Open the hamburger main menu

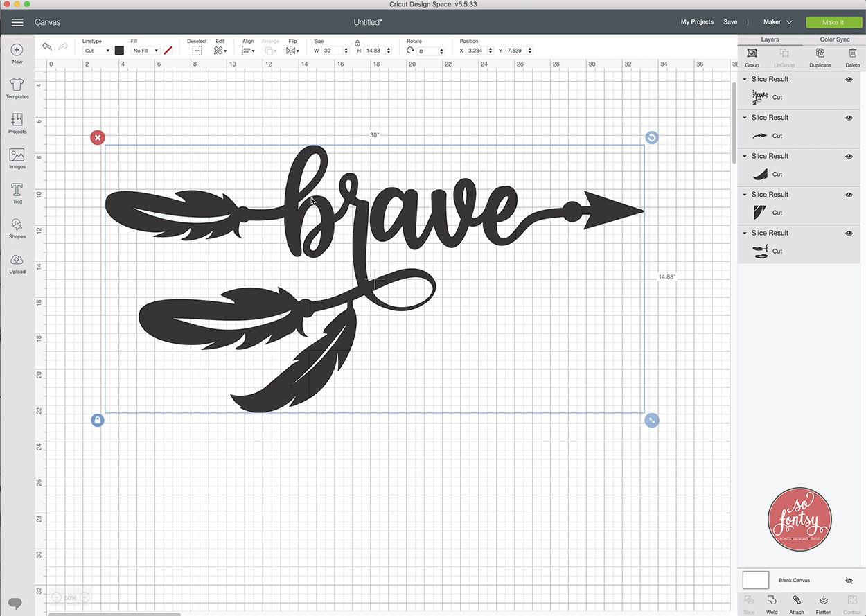point(17,22)
